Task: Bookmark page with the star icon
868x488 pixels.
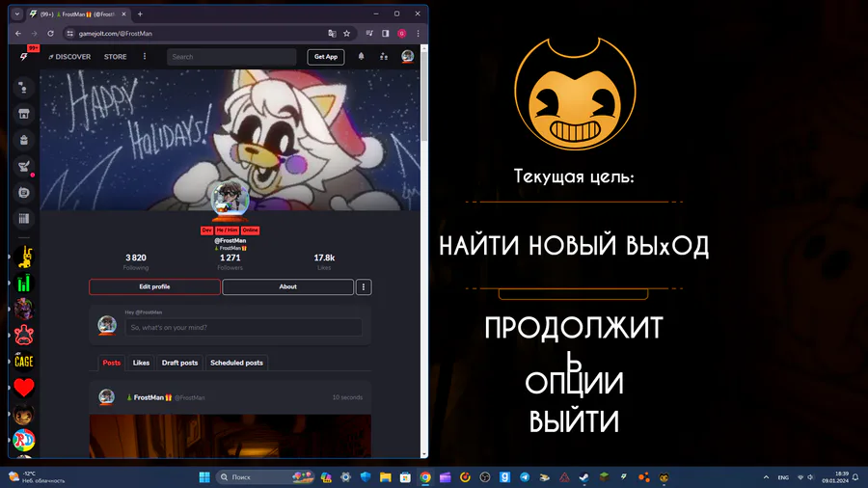Action: [346, 34]
